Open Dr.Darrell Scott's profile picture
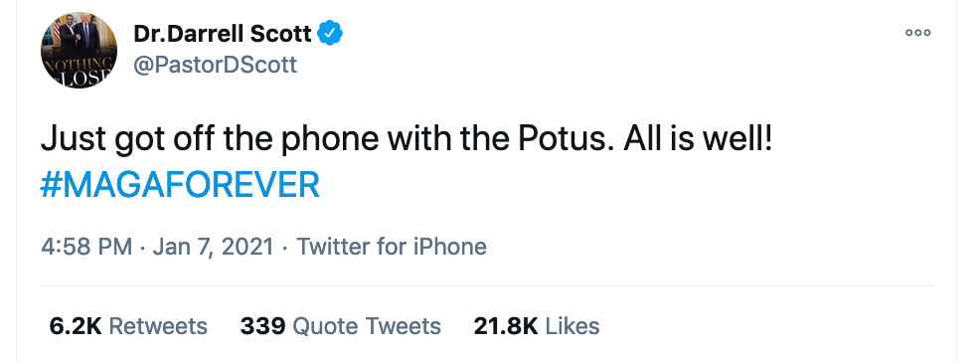The image size is (980, 362). (79, 50)
